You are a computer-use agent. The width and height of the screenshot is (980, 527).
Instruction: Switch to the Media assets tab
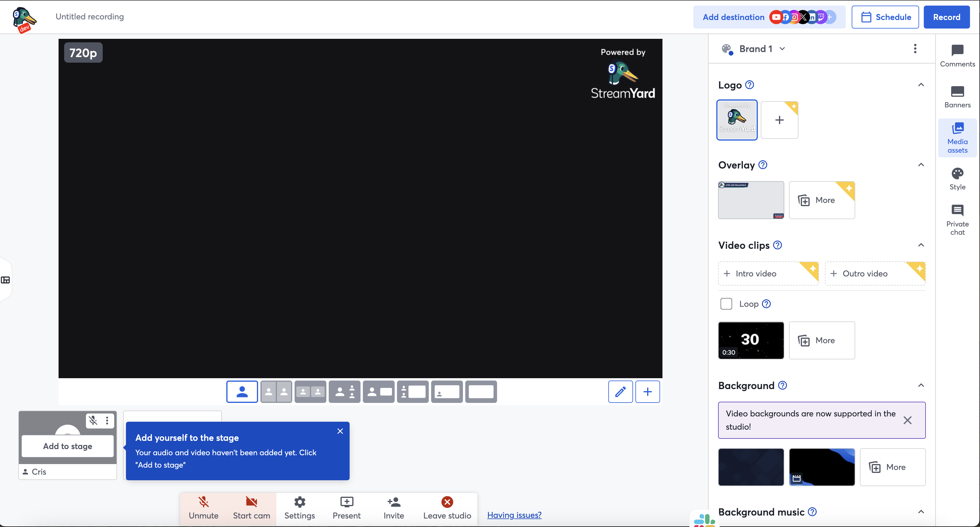[957, 138]
